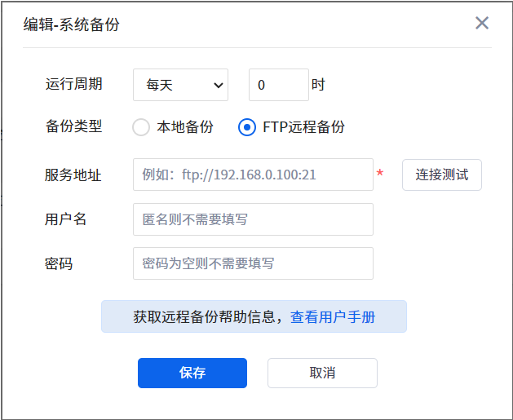513x420 pixels.
Task: Click the red required asterisk
Action: pos(379,174)
